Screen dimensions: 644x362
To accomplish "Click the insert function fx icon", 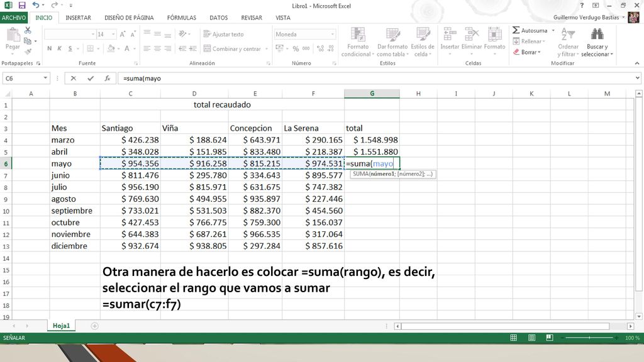I will pos(107,79).
